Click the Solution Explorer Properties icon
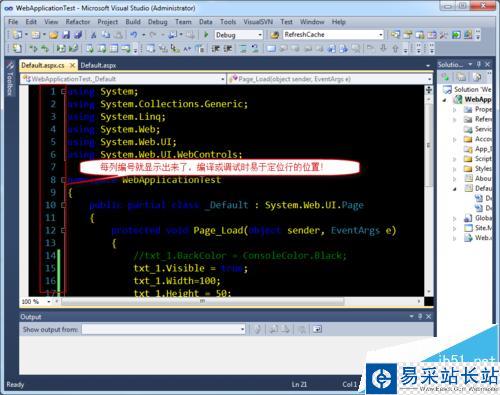Viewport: 500px width, 395px height. [x=445, y=77]
